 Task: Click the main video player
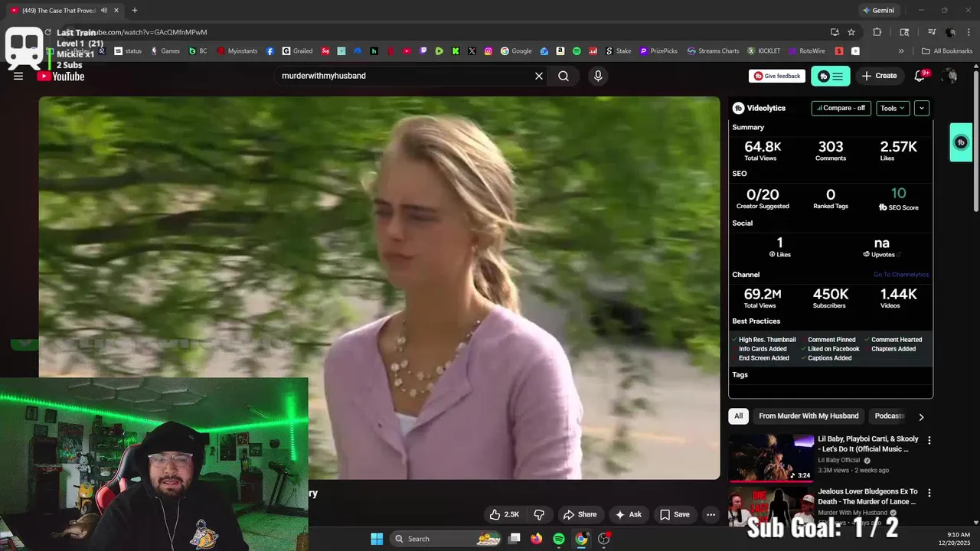(379, 288)
